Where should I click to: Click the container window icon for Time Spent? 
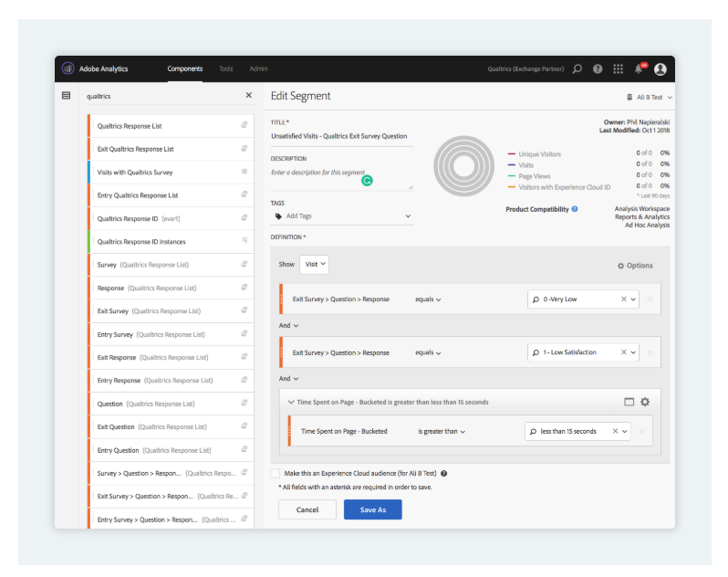[629, 402]
